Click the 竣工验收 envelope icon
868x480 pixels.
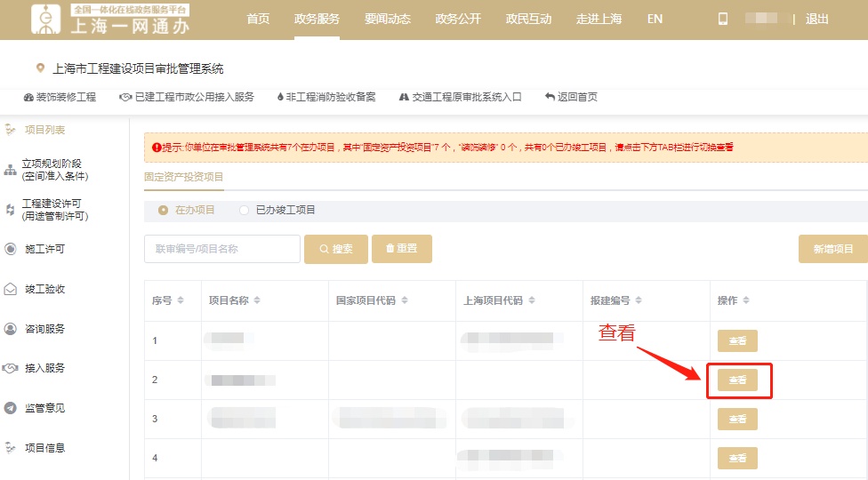11,289
